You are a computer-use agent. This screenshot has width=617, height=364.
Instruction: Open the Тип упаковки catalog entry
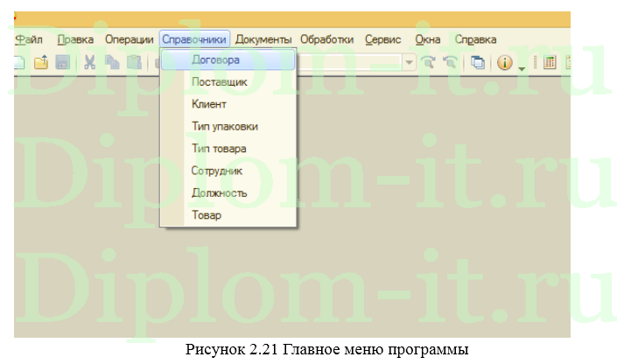click(224, 126)
